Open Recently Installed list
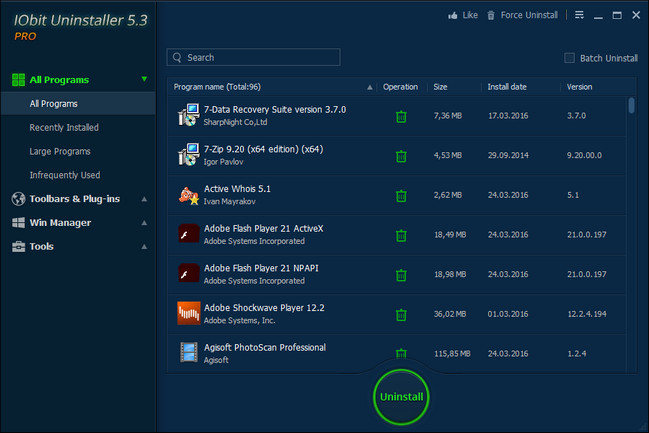 64,127
